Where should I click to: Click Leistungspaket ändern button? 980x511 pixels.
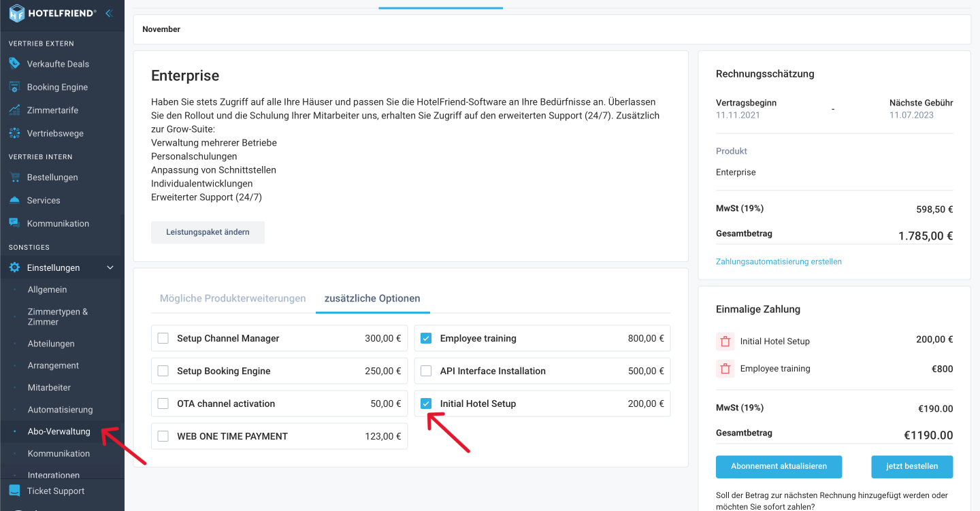208,232
